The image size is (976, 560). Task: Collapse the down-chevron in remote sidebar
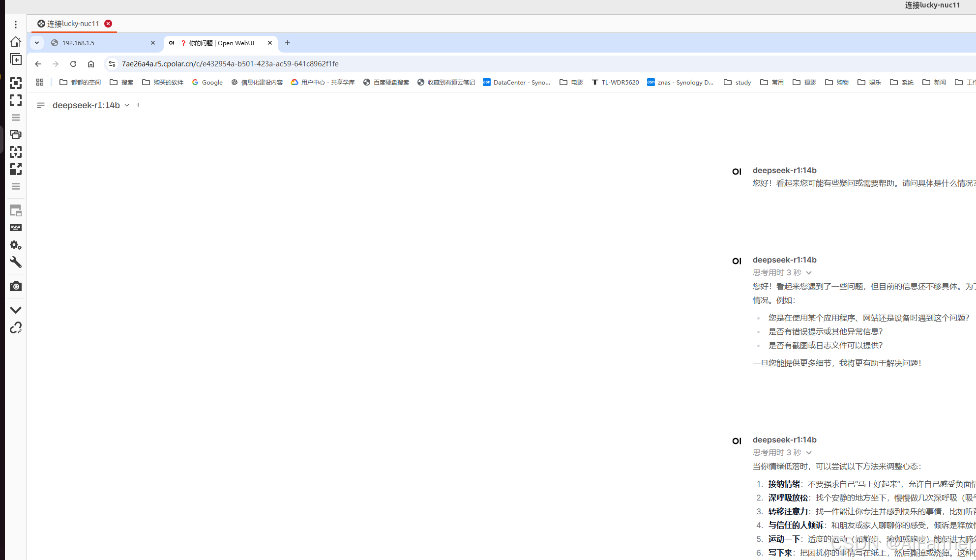click(16, 310)
